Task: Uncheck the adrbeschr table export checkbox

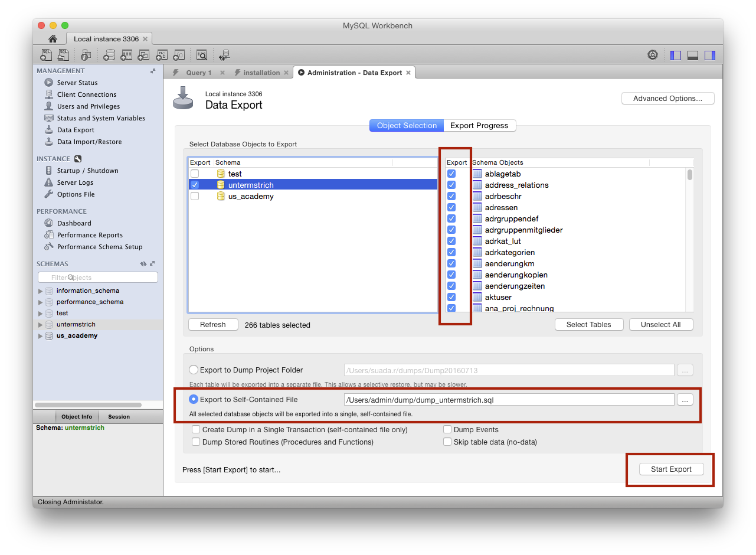Action: (x=451, y=196)
